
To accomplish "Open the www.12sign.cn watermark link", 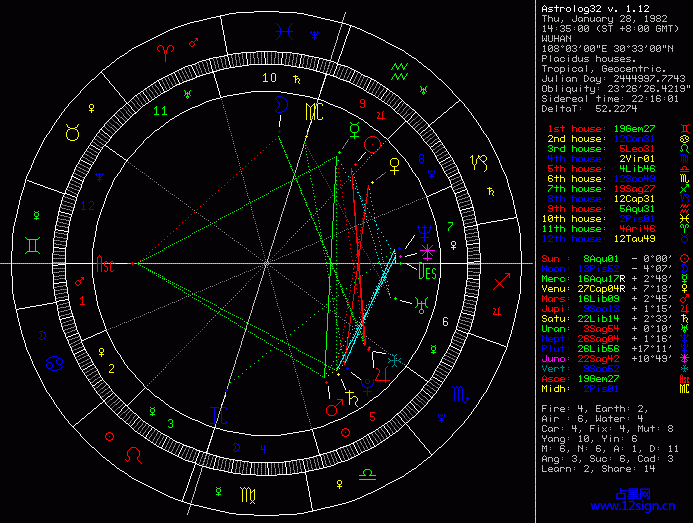I will click(x=649, y=507).
